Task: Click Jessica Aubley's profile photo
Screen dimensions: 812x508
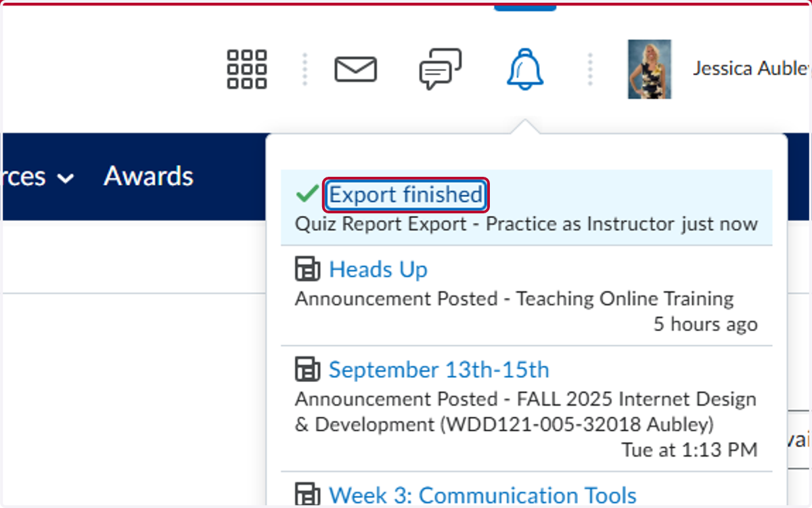Action: point(650,69)
